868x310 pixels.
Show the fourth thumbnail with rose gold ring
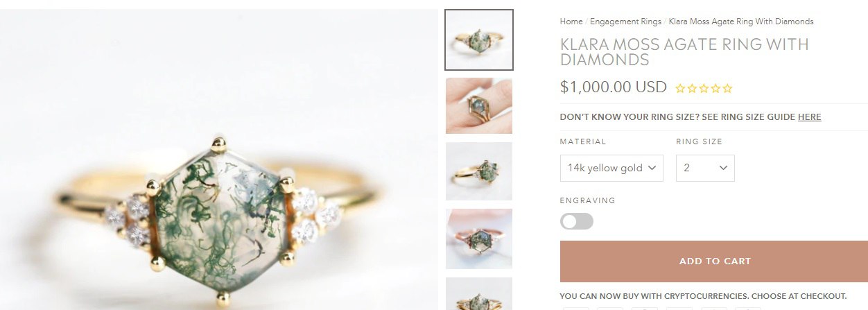[479, 239]
